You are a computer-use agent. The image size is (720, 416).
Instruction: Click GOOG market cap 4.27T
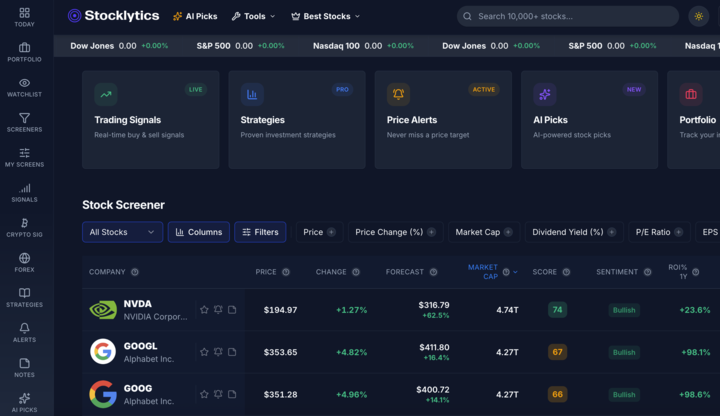click(507, 394)
